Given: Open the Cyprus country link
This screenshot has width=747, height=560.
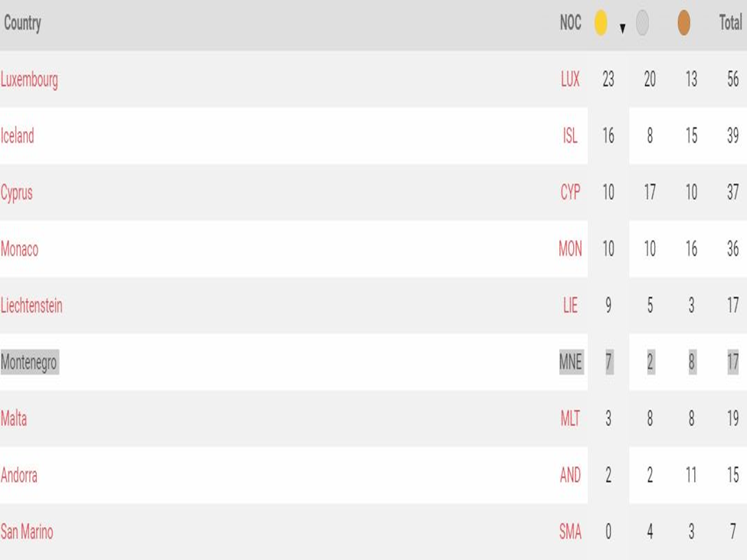Looking at the screenshot, I should 17,193.
